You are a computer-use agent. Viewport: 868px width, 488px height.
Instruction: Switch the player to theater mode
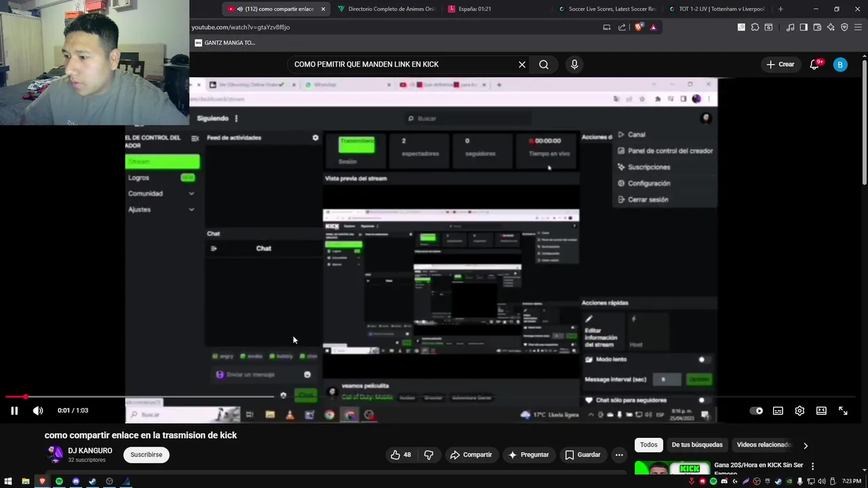[x=821, y=411]
